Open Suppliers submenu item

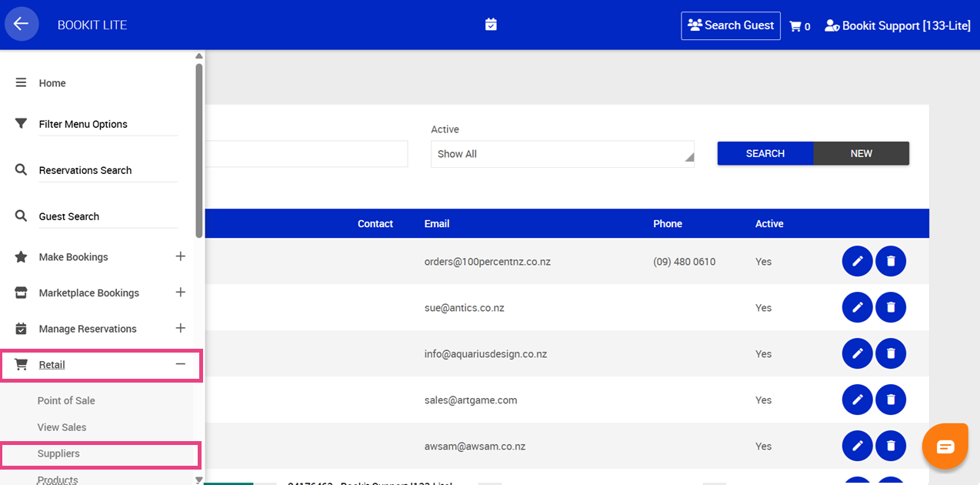pyautogui.click(x=58, y=453)
